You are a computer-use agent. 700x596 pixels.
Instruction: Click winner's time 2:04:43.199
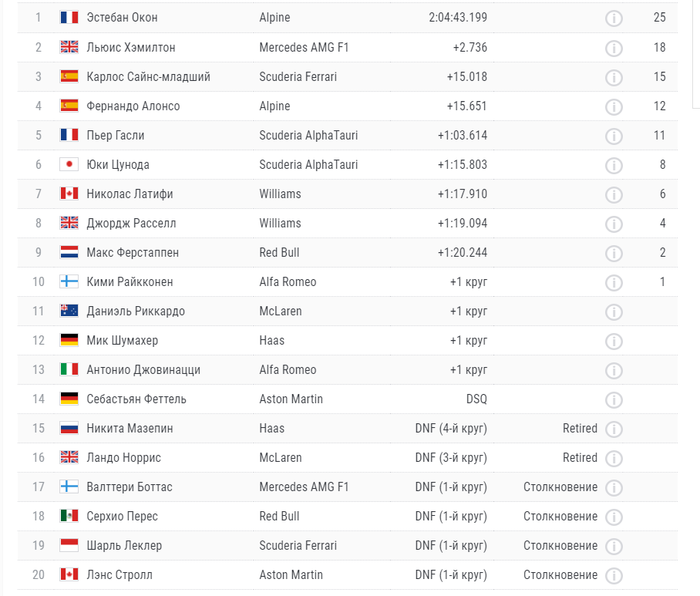coord(457,18)
